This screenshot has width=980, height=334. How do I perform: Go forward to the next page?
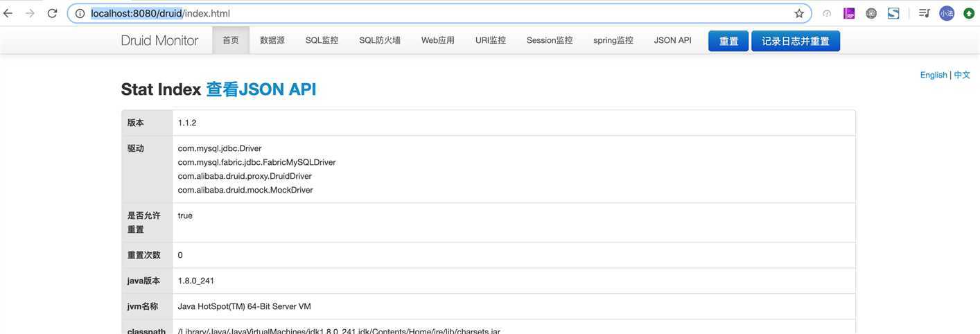click(x=30, y=13)
